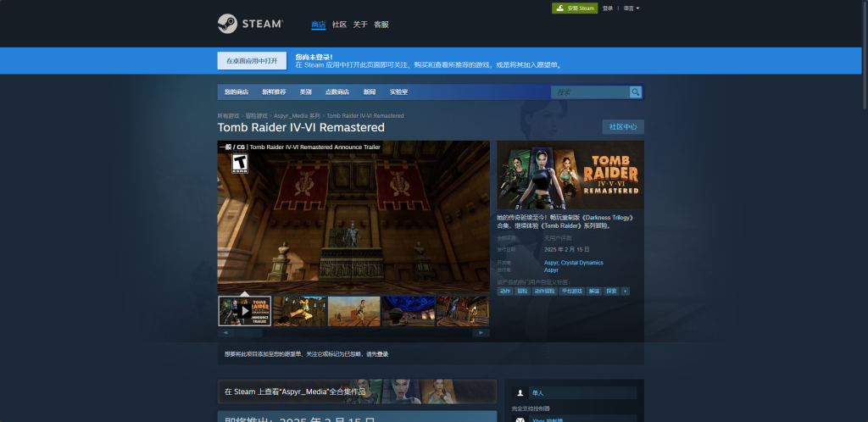Select the jumping Lara screenshot thumbnail
The image size is (868, 422).
point(299,311)
